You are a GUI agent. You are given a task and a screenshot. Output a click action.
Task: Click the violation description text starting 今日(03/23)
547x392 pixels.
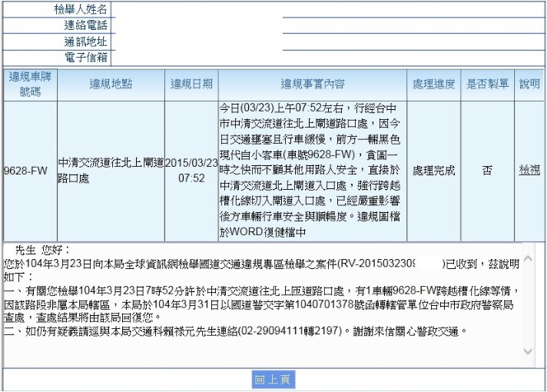click(310, 171)
